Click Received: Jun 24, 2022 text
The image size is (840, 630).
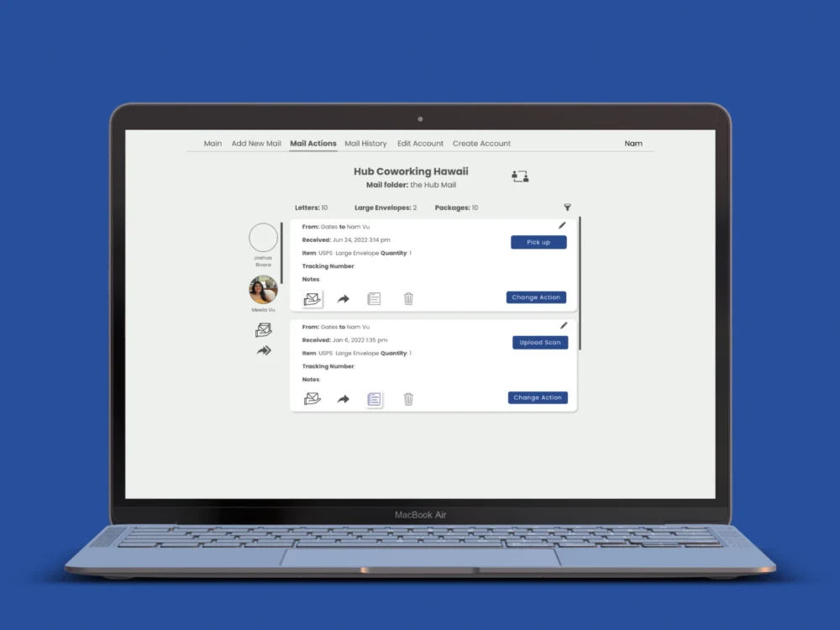pos(346,240)
